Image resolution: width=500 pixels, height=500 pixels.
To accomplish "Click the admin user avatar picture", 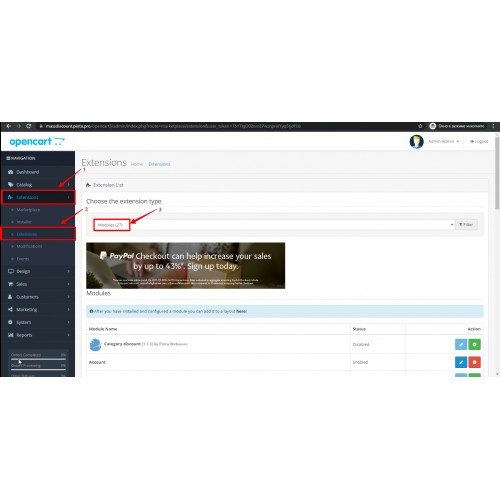I will pyautogui.click(x=416, y=141).
